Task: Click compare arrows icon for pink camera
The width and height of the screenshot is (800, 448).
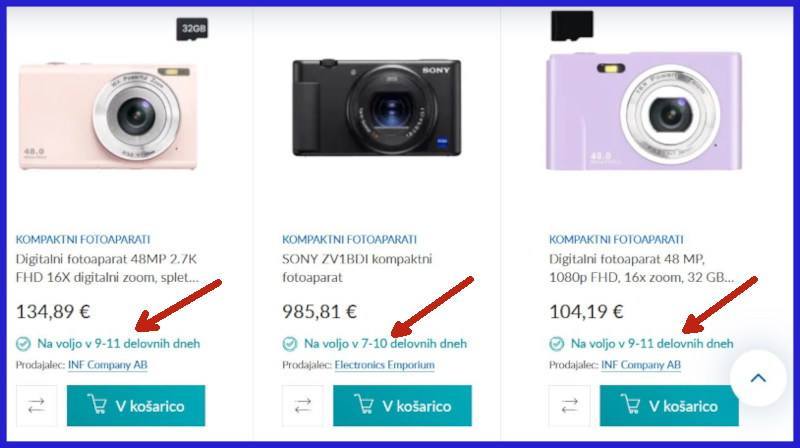Action: pyautogui.click(x=36, y=406)
